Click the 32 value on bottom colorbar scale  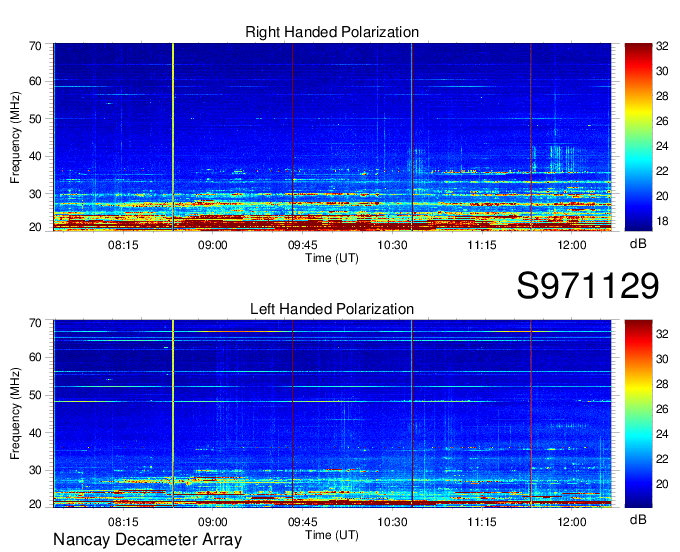tap(662, 334)
